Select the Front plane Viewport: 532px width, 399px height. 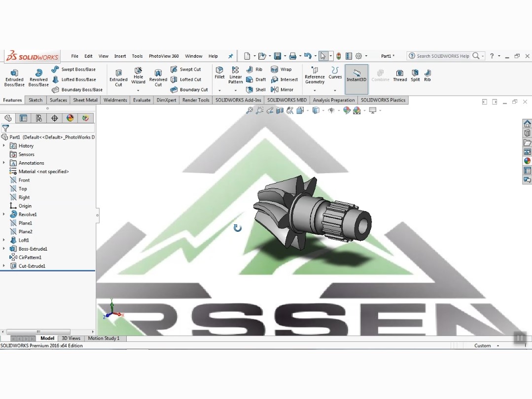pyautogui.click(x=20, y=180)
